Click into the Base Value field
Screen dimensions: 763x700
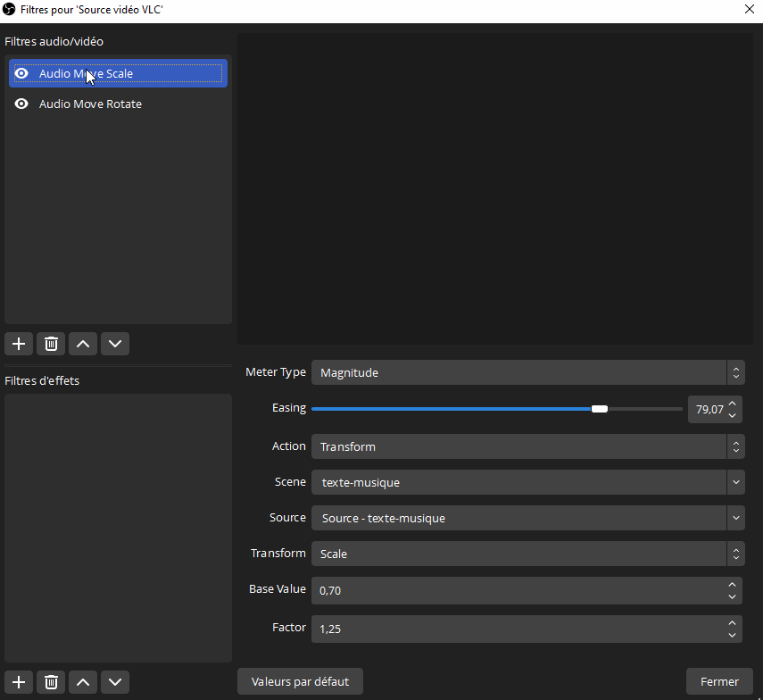pos(518,590)
